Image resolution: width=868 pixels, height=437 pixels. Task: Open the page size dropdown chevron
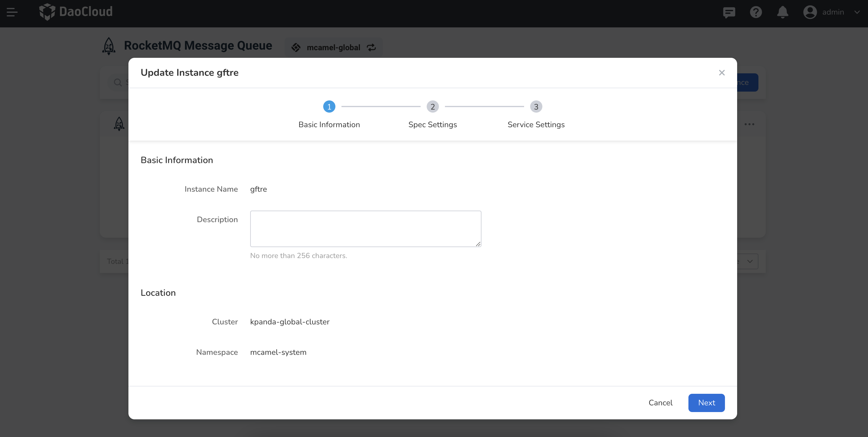point(750,261)
